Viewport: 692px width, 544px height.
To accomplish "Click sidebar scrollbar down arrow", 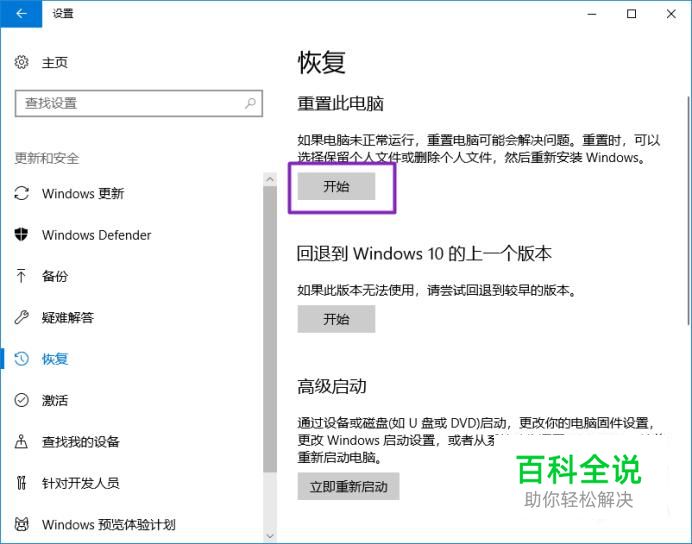I will coord(270,536).
